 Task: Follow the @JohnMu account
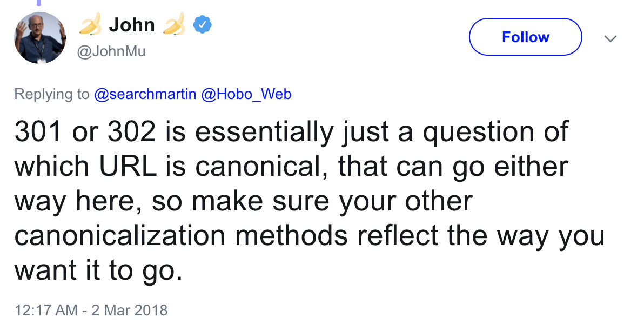[525, 36]
